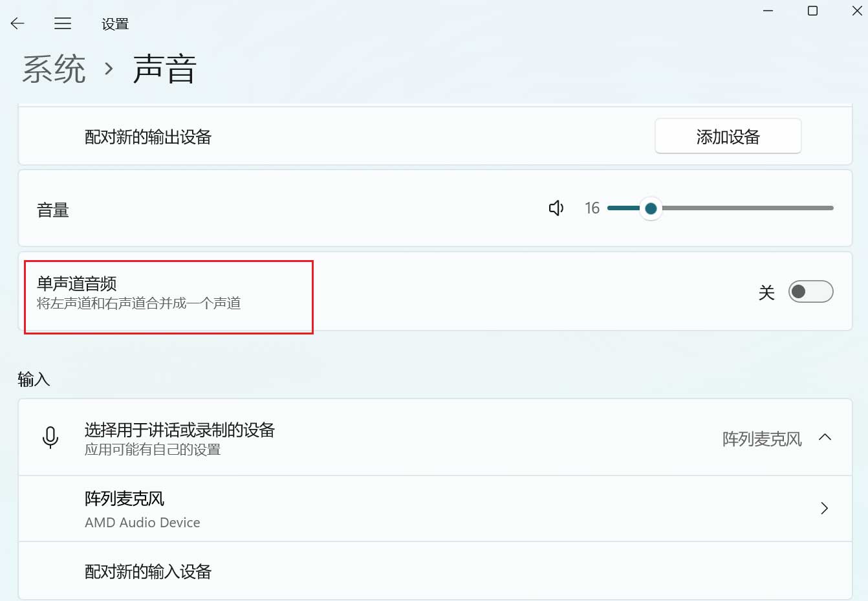Open the navigation hamburger menu
The height and width of the screenshot is (601, 868).
pyautogui.click(x=63, y=23)
